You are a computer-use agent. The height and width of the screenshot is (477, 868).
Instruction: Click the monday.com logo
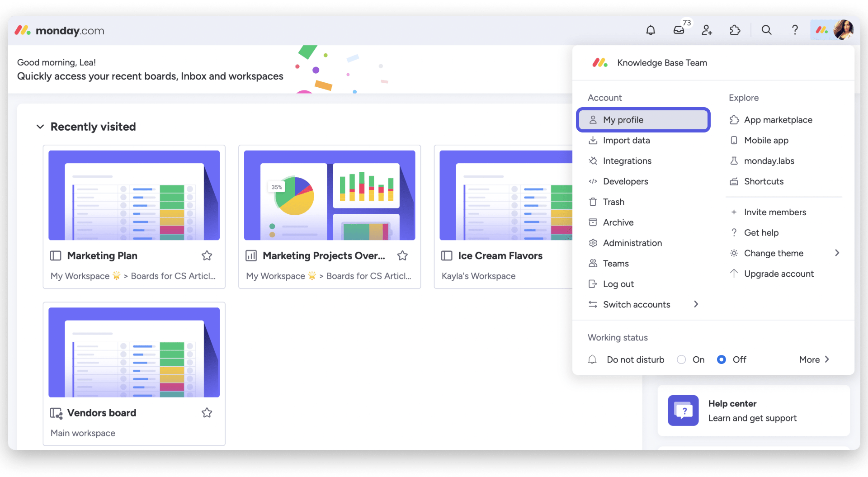[x=60, y=31]
